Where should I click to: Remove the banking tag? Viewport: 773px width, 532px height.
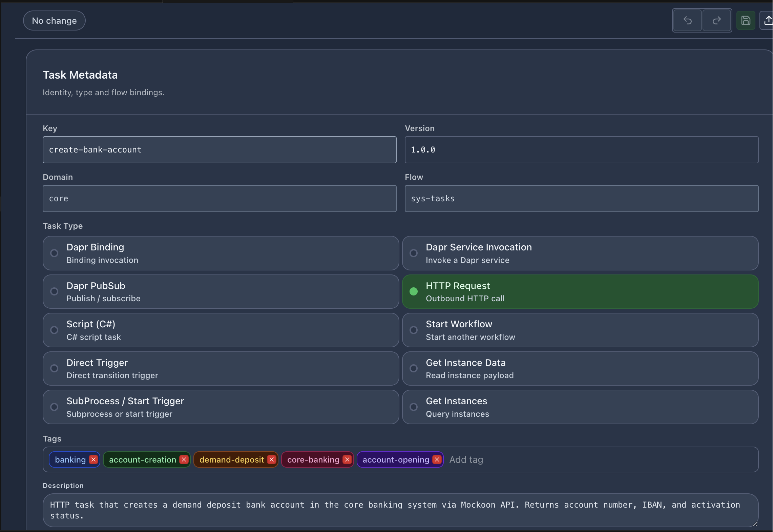93,459
